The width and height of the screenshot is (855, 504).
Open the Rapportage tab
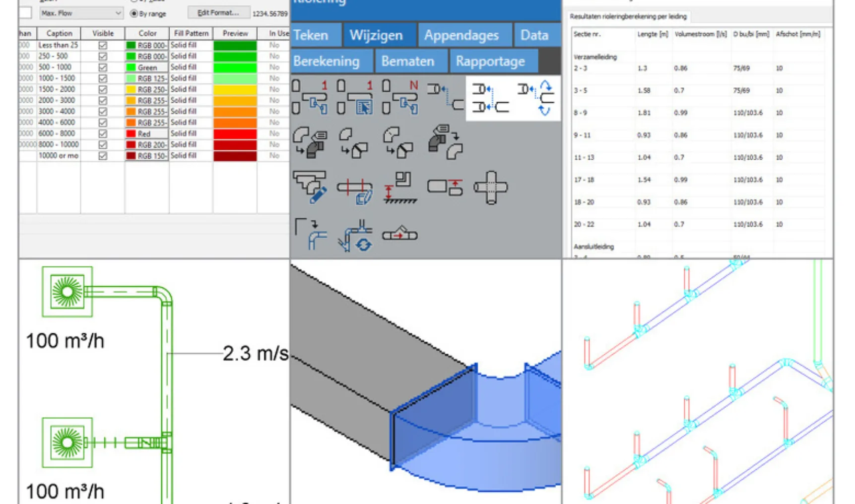(x=490, y=61)
